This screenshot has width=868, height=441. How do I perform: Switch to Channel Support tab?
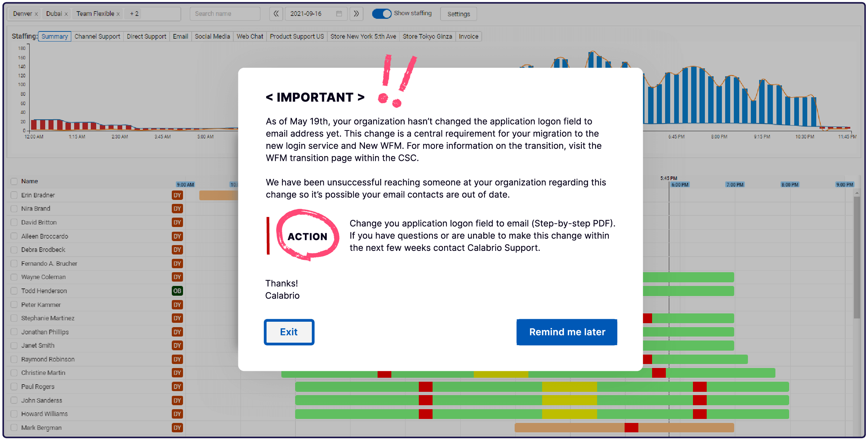pos(97,37)
